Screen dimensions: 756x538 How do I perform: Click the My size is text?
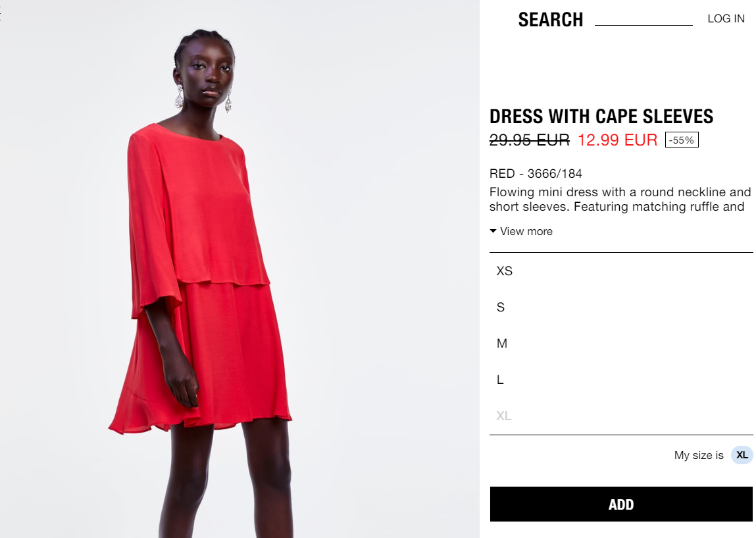pyautogui.click(x=699, y=455)
